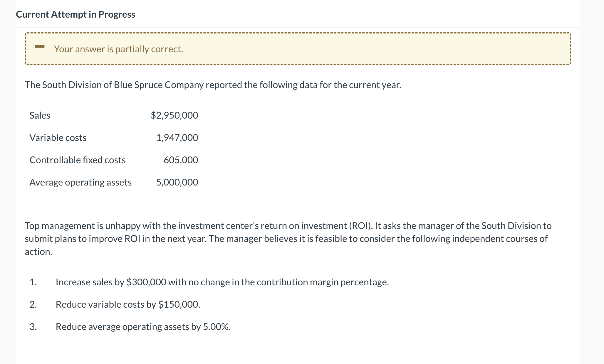Click the Blue Spruce Company intro sentence

click(213, 85)
